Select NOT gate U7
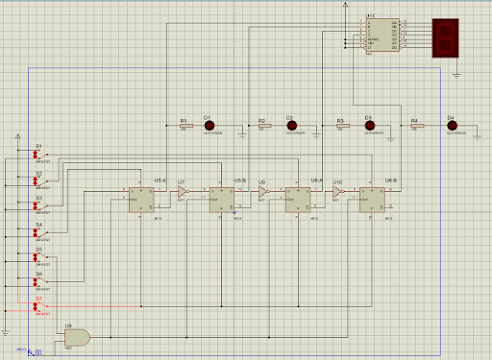 (x=183, y=192)
